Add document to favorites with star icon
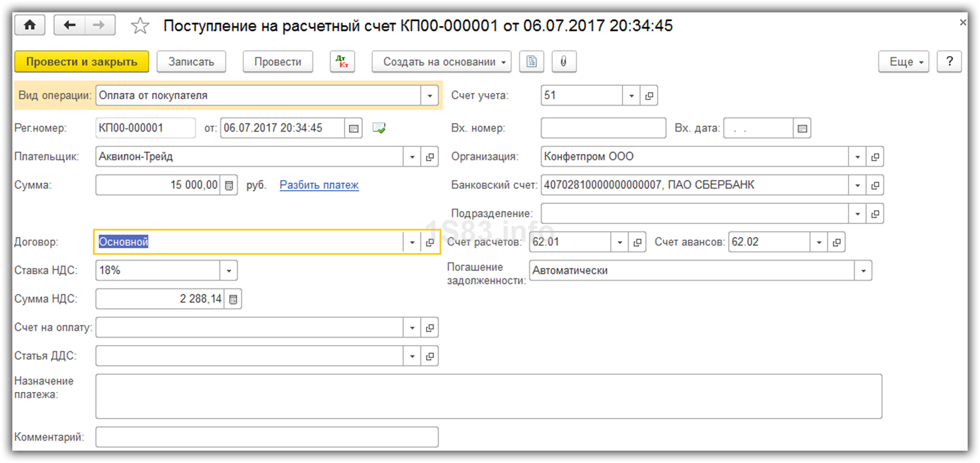The height and width of the screenshot is (463, 980). pos(140,26)
